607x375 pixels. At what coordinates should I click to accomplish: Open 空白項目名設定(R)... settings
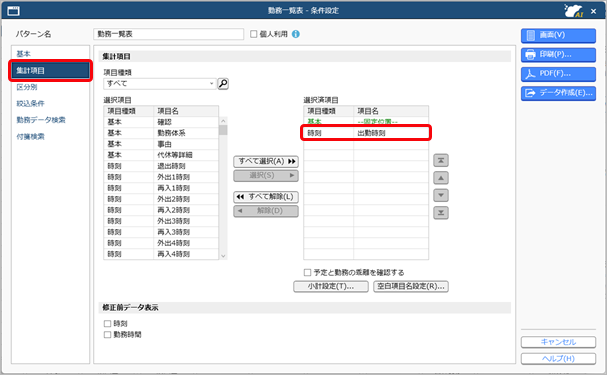point(411,286)
